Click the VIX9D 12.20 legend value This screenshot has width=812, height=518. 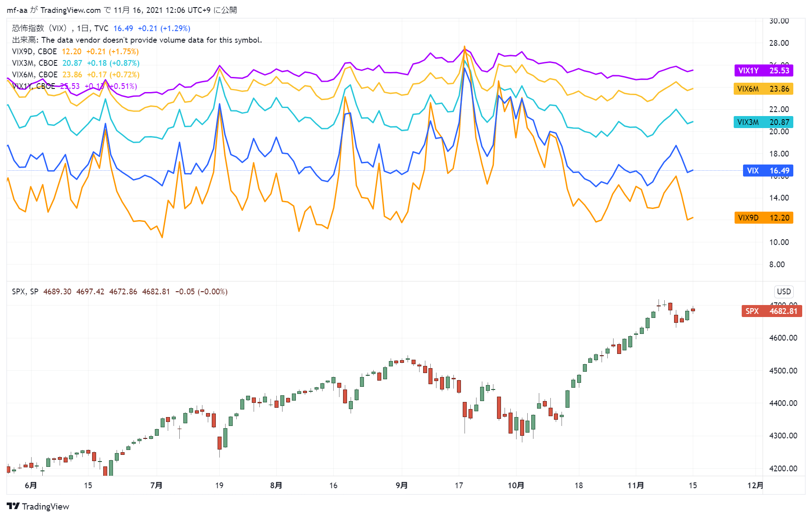pos(72,52)
